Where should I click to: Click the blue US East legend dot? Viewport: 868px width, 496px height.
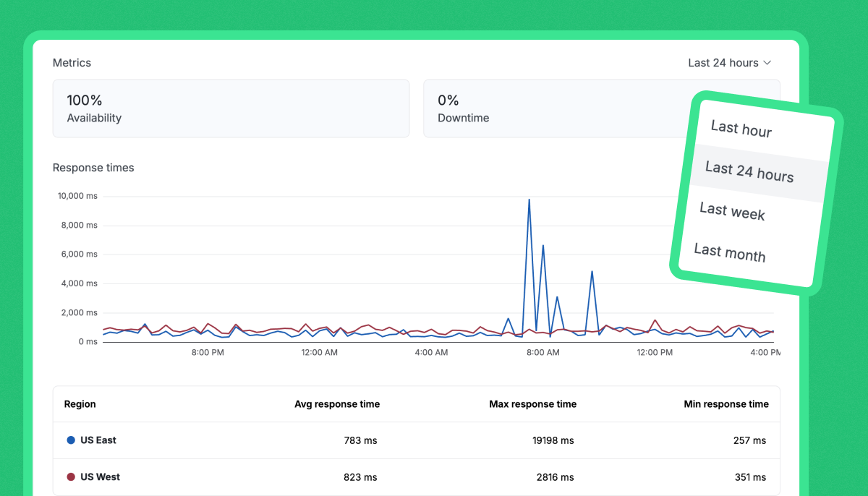click(71, 440)
